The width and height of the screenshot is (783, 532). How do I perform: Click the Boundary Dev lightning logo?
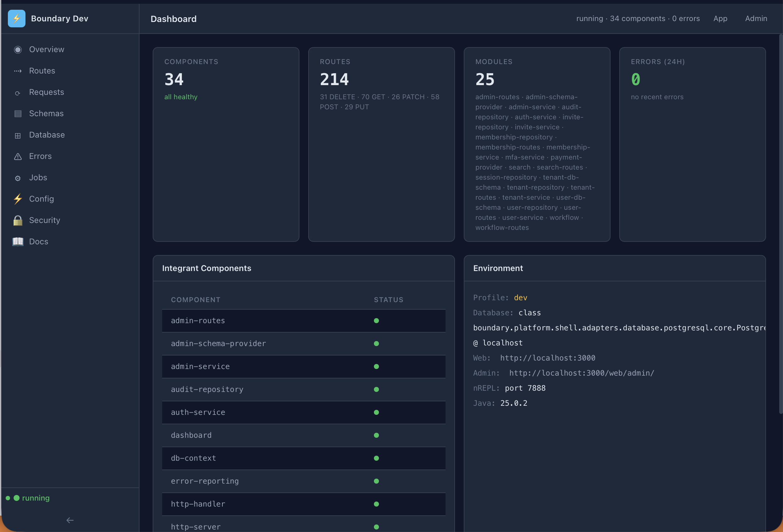[x=17, y=19]
